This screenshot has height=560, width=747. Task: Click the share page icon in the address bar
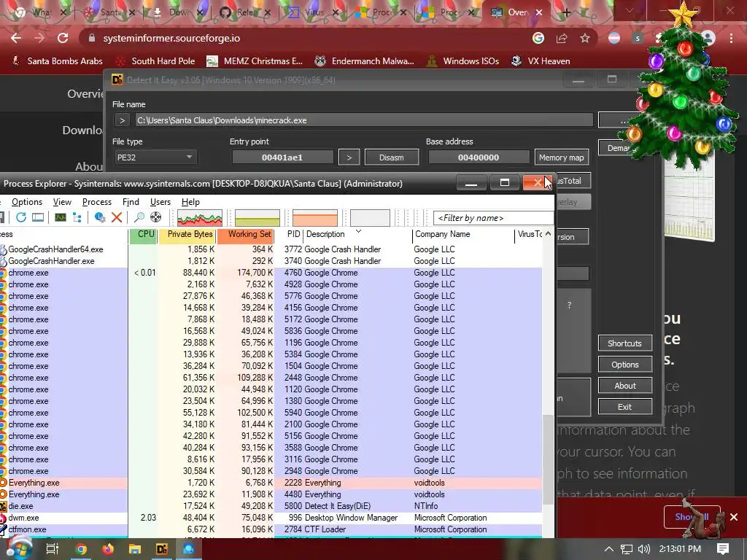(x=562, y=38)
